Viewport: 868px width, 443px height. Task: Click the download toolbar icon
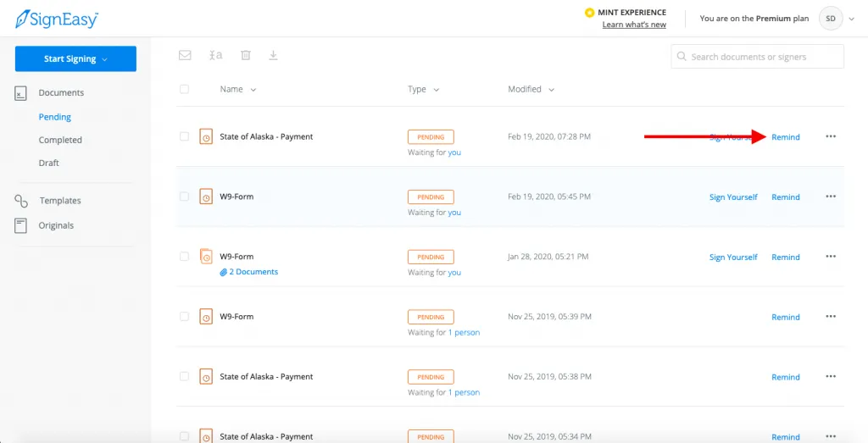[273, 55]
